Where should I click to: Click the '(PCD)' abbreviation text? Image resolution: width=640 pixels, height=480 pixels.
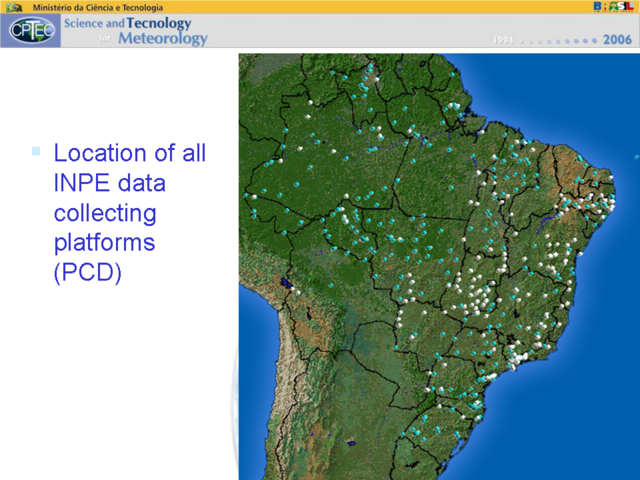point(87,272)
